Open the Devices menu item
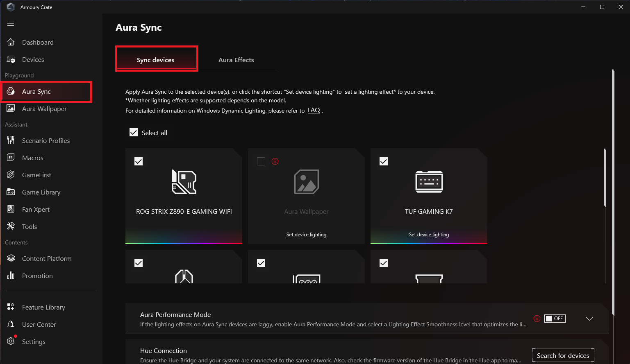Image resolution: width=630 pixels, height=364 pixels. pyautogui.click(x=33, y=59)
